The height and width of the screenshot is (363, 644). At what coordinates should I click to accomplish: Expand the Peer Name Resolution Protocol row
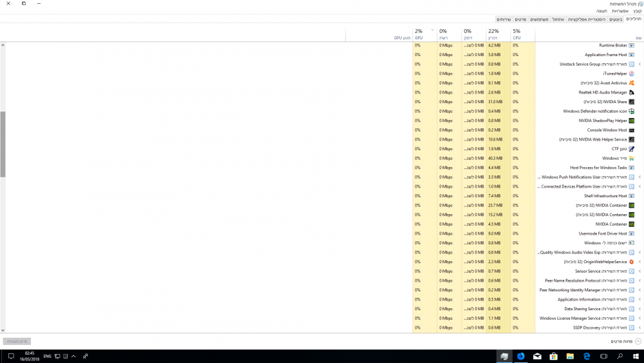click(x=639, y=280)
